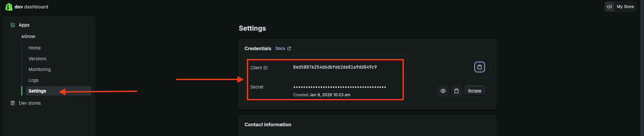This screenshot has width=644, height=136.
Task: Reveal the Secret with the eye icon
Action: 443,91
